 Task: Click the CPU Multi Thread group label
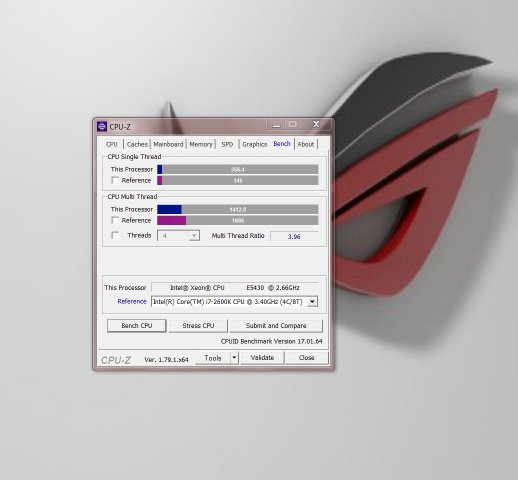pyautogui.click(x=132, y=197)
